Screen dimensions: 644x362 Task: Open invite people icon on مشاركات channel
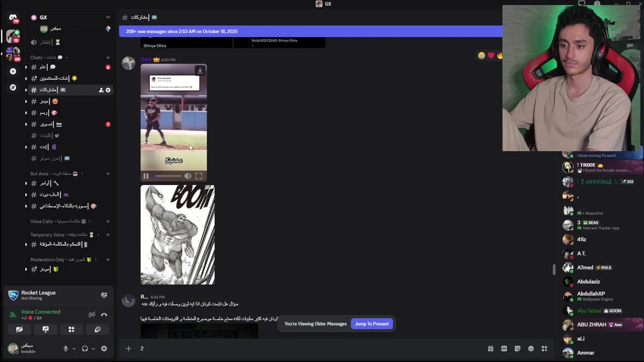click(x=101, y=90)
